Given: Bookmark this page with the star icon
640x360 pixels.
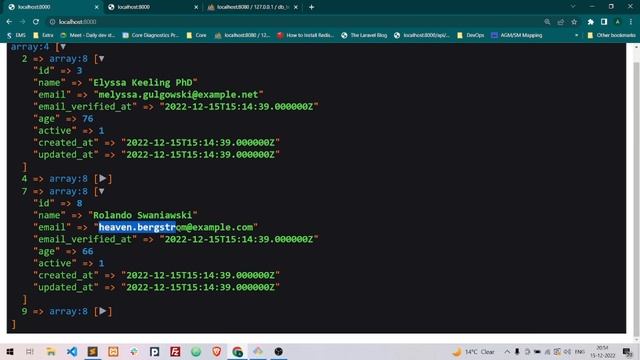Looking at the screenshot, I should 574,22.
